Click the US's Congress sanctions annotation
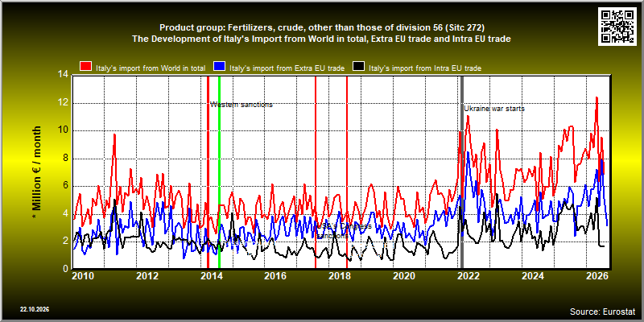Image resolution: width=644 pixels, height=322 pixels. click(345, 231)
